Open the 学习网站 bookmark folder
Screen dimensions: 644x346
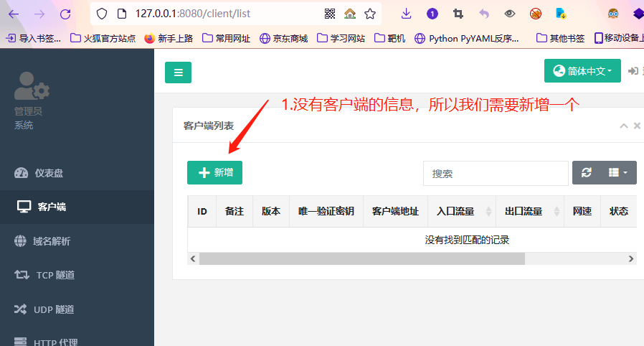tap(341, 38)
